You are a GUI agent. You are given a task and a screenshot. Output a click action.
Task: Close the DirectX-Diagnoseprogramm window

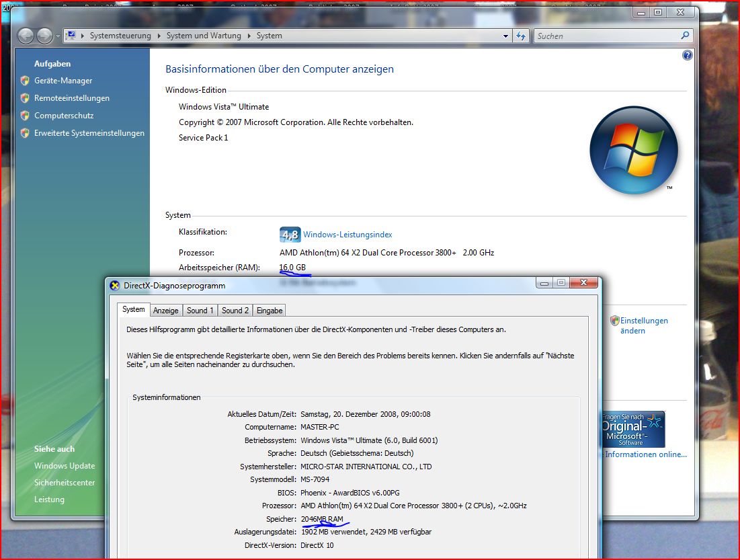[583, 283]
